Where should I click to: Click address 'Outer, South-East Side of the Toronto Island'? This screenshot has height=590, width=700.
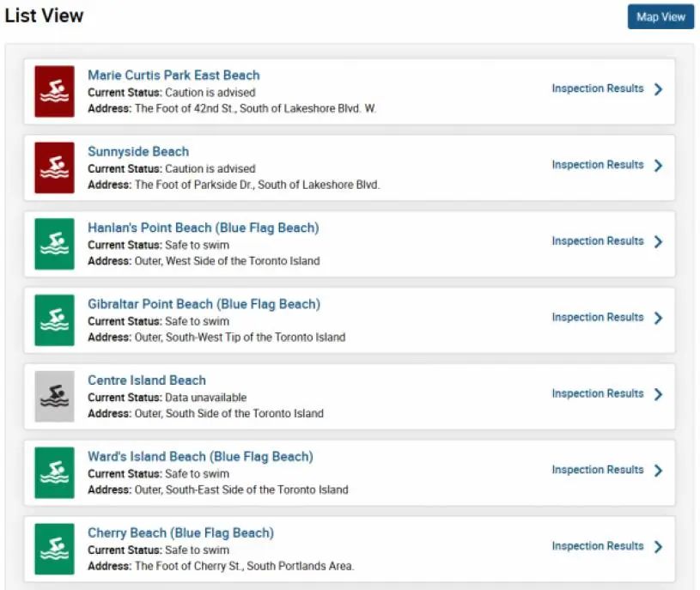click(241, 490)
